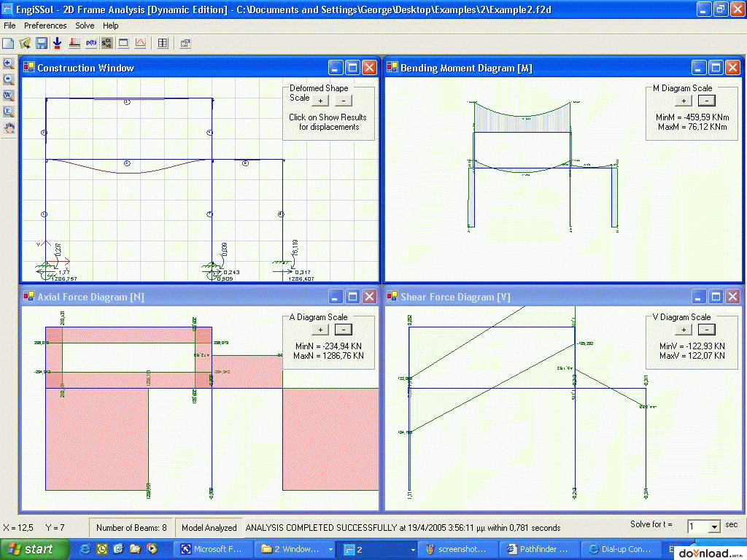The height and width of the screenshot is (560, 747).
Task: Click the 'MinM = -459,59 KNm' value
Action: click(x=692, y=117)
